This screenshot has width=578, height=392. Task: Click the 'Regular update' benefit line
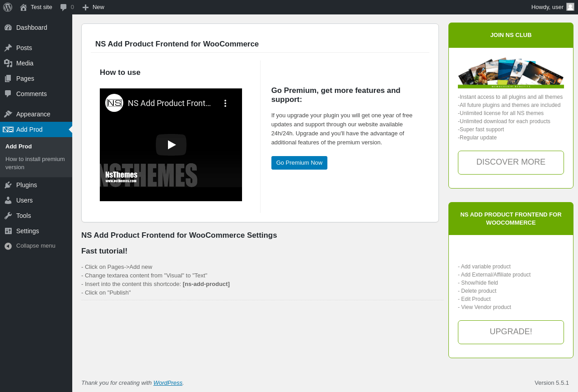point(477,138)
